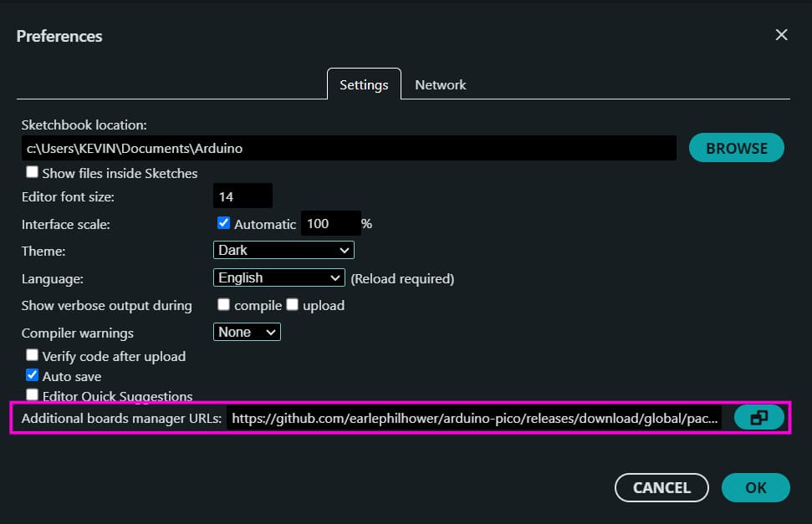Enable Verify code after upload
812x524 pixels.
[x=32, y=354]
